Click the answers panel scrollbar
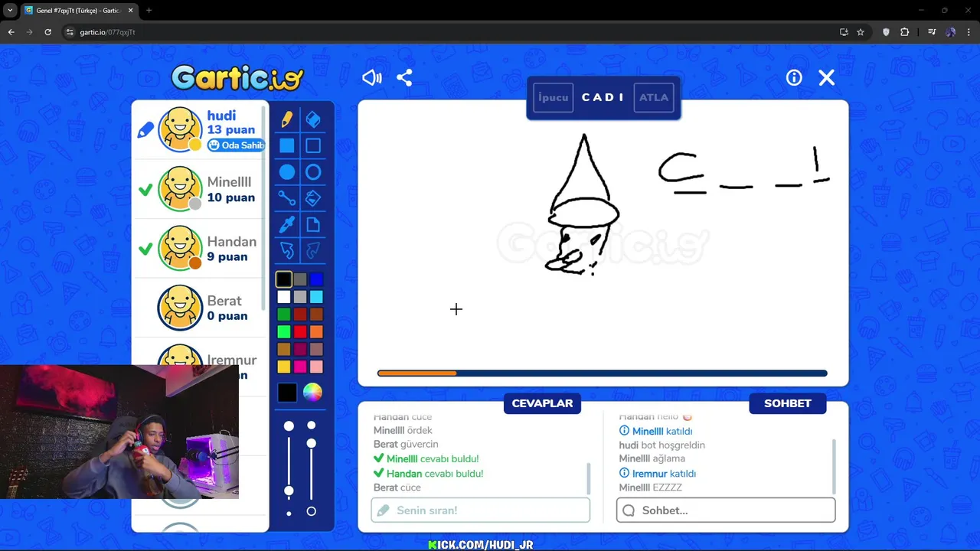The height and width of the screenshot is (551, 980). [x=589, y=478]
